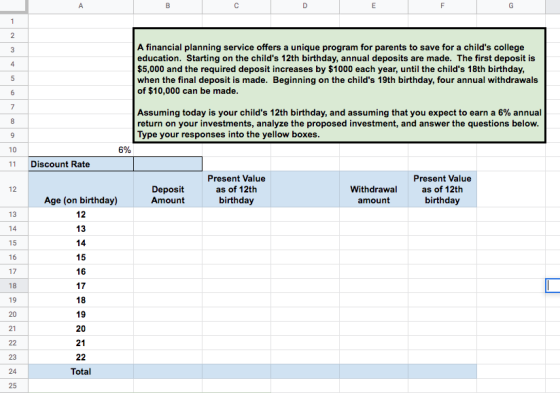Select column A header
560x393 pixels.
(81, 6)
